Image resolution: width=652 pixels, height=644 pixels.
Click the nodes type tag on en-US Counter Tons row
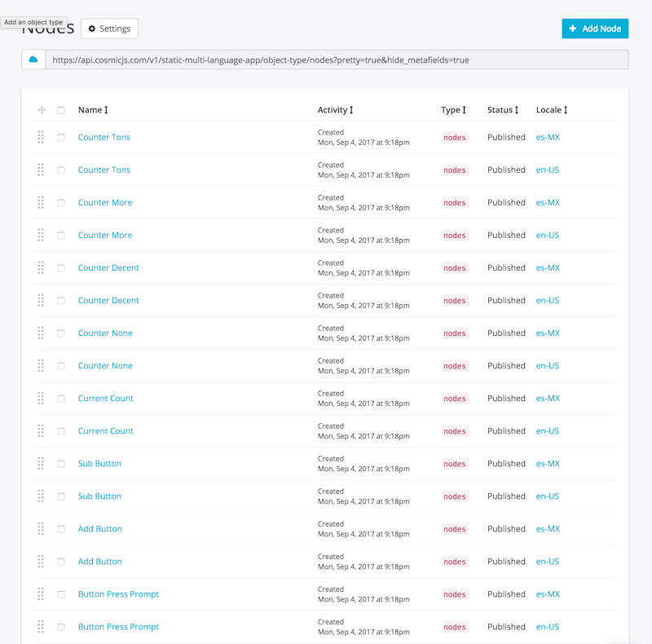pyautogui.click(x=455, y=170)
